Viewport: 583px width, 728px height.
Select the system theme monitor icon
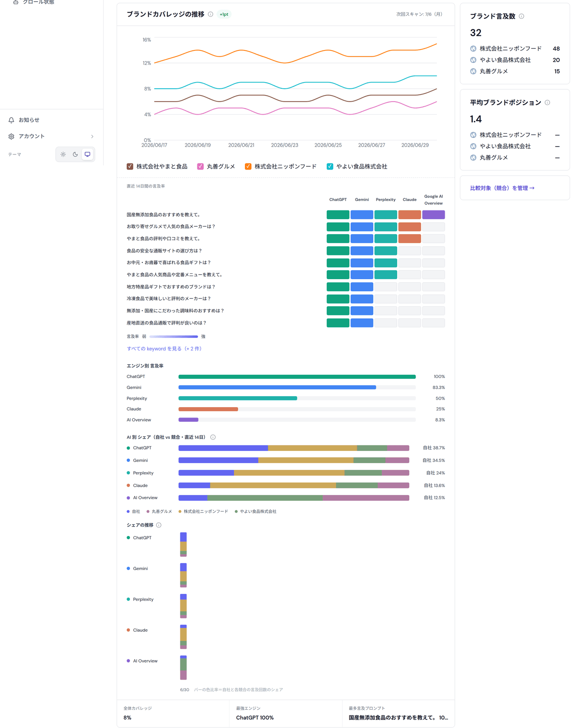[x=87, y=154]
